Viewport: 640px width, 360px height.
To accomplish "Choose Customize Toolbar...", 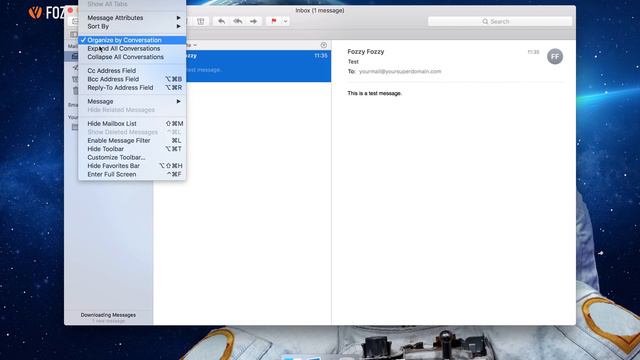I will click(x=132, y=158).
